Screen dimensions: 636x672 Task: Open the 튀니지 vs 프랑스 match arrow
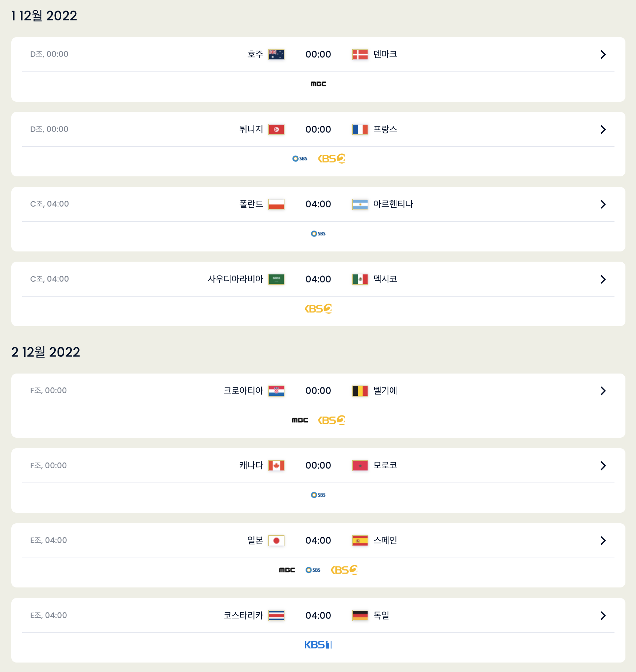click(x=603, y=130)
